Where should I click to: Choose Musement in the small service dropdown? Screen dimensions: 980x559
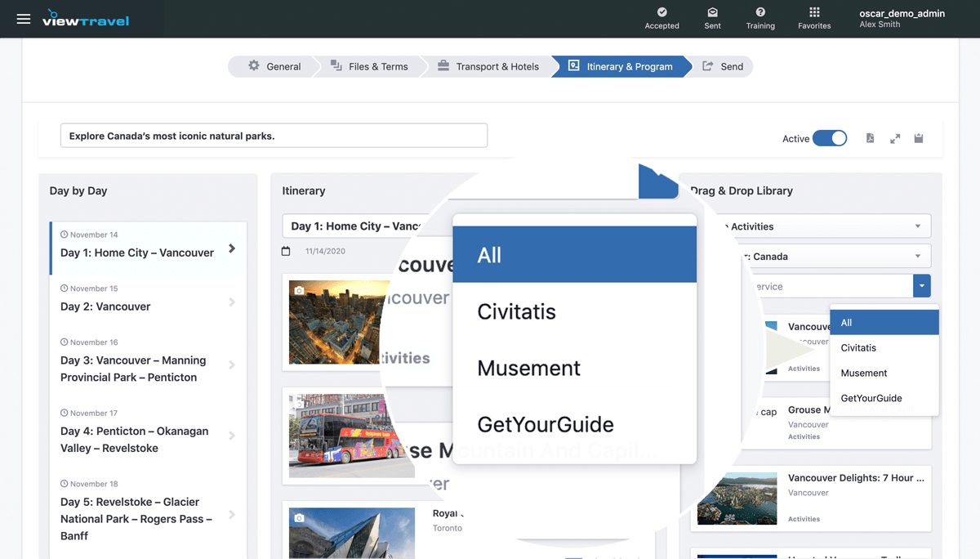point(884,373)
